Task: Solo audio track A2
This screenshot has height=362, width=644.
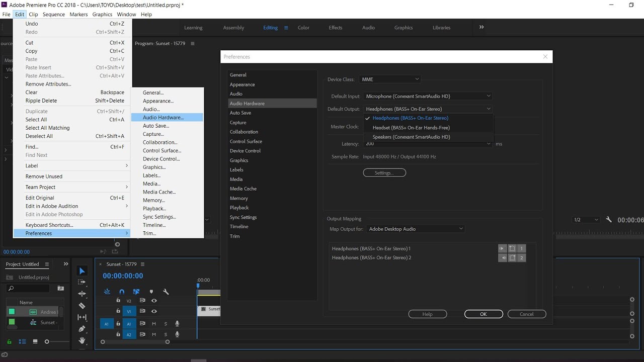Action: [166, 334]
